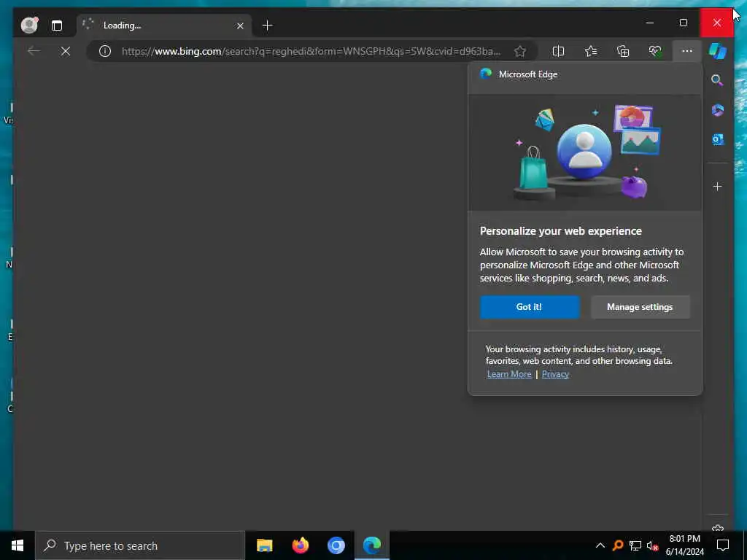
Task: Open split screen view
Action: pyautogui.click(x=558, y=51)
